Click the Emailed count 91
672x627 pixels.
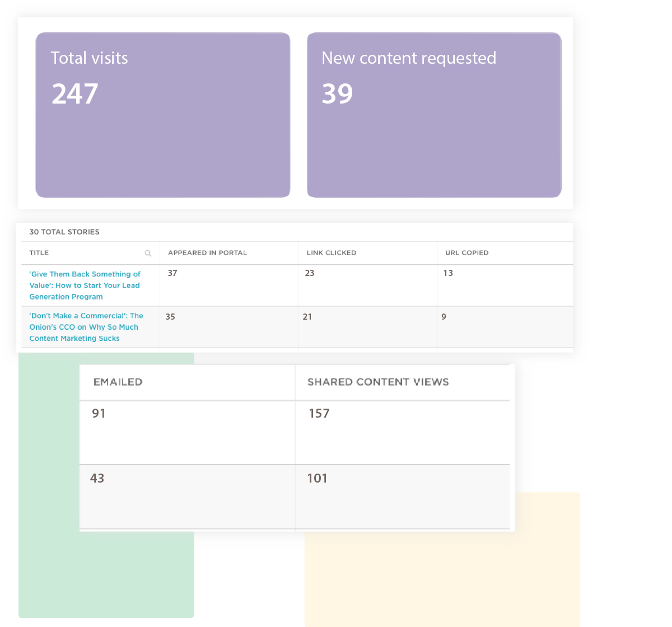coord(99,414)
